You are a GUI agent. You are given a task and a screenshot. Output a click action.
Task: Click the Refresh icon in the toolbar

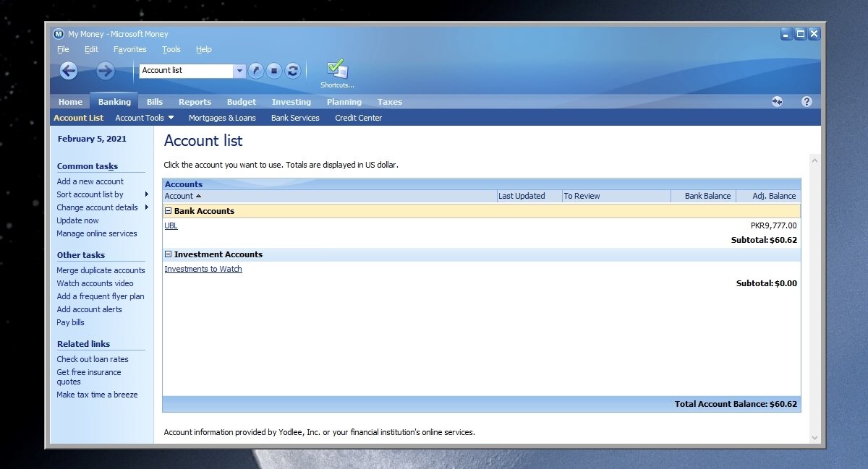(293, 70)
